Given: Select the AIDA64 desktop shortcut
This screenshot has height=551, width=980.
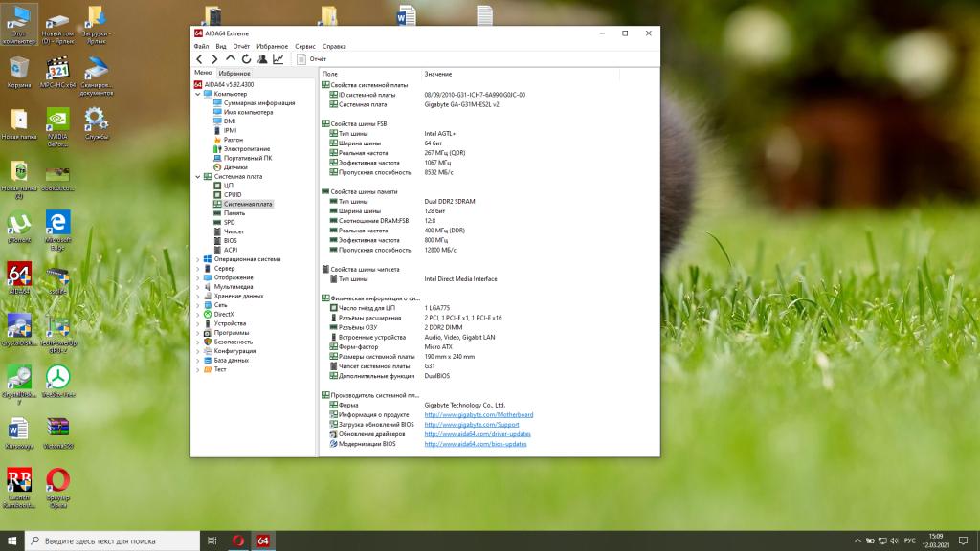Looking at the screenshot, I should [x=19, y=278].
